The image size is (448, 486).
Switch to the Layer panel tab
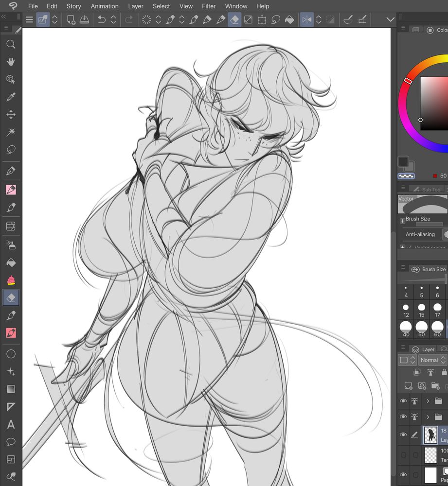tap(428, 349)
